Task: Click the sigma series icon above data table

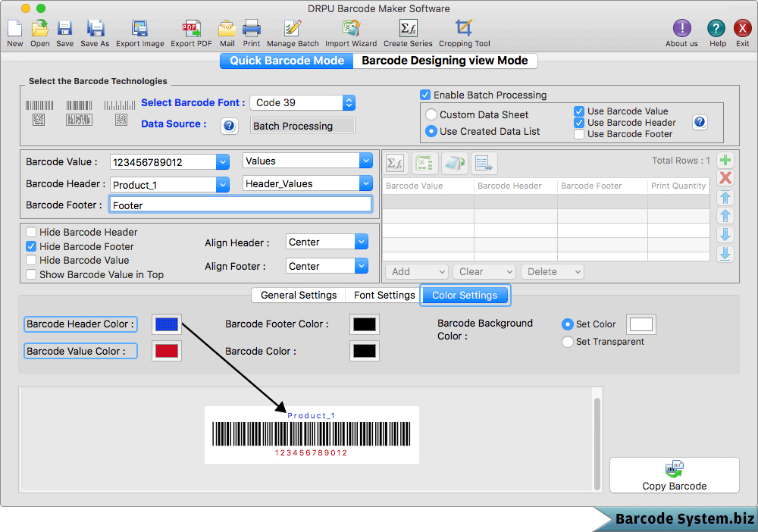Action: pyautogui.click(x=396, y=164)
